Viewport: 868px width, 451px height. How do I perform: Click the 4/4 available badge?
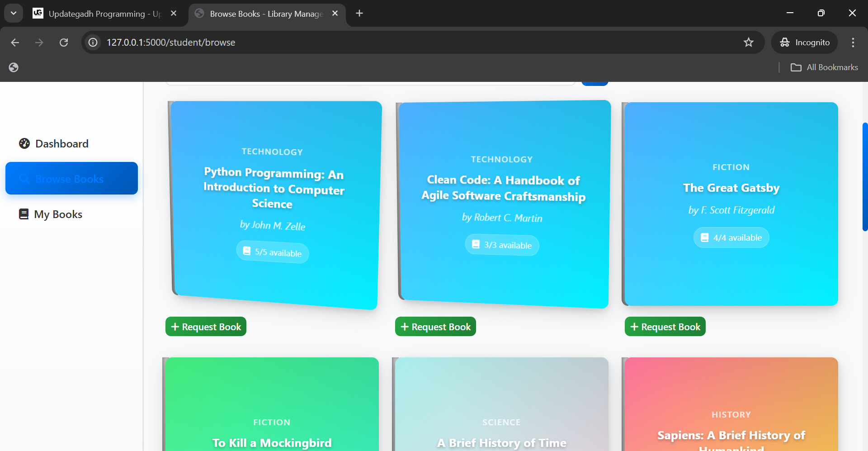pos(731,237)
